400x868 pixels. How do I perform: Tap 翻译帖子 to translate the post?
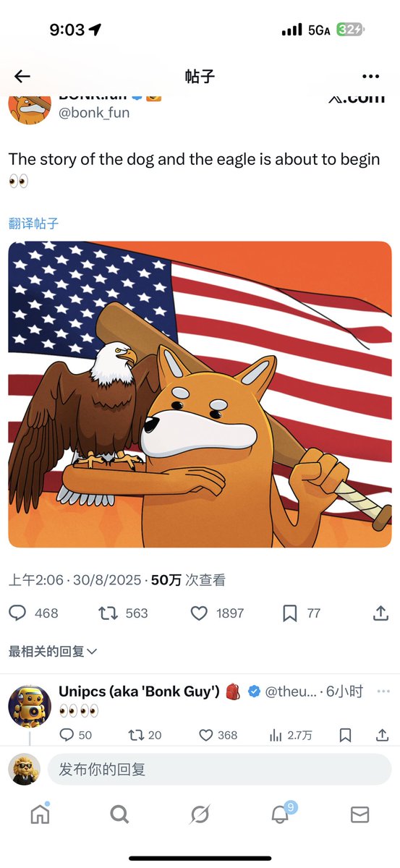click(x=33, y=224)
